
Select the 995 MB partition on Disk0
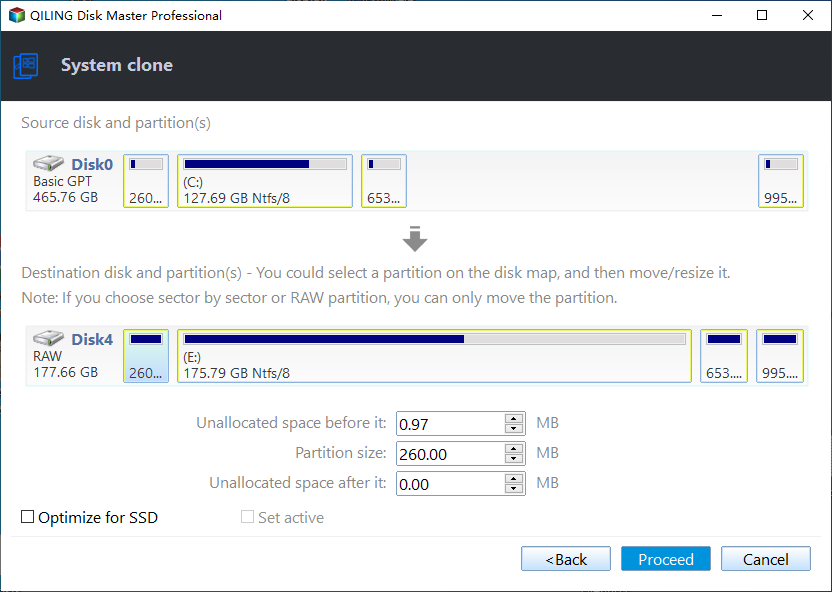click(781, 181)
